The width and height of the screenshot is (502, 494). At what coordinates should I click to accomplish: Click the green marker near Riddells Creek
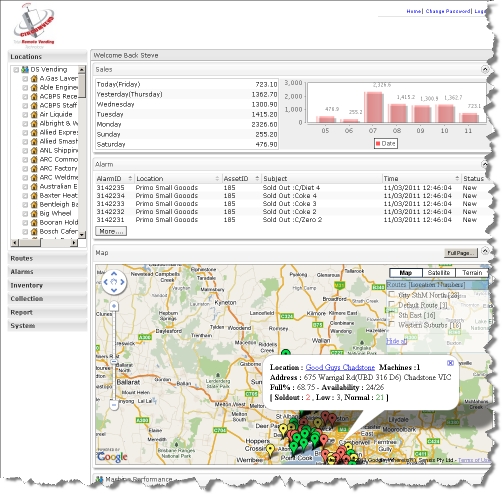click(x=286, y=353)
